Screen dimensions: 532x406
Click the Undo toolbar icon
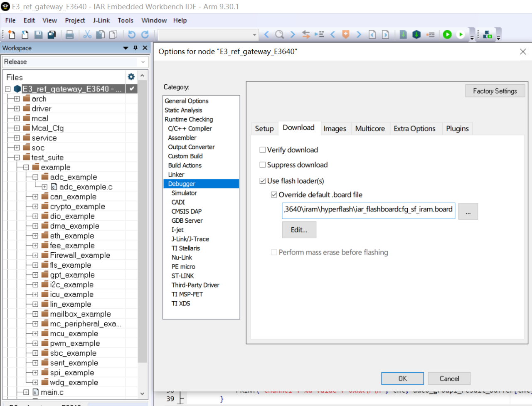(x=131, y=34)
